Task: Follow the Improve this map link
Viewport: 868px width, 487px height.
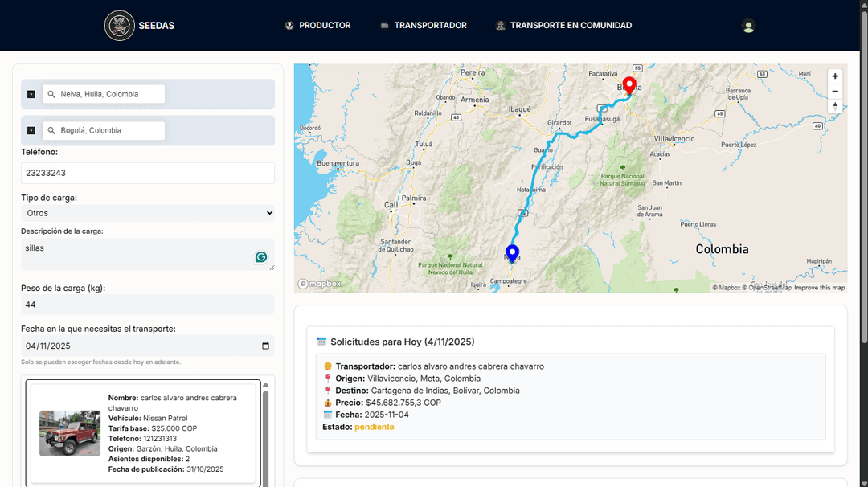Action: [x=819, y=288]
